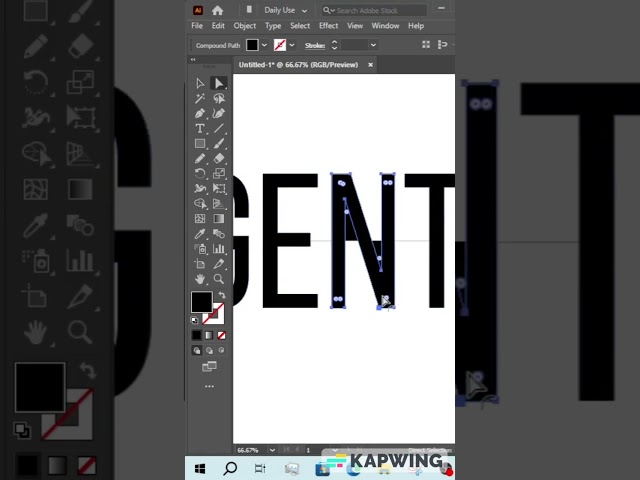This screenshot has width=640, height=480.
Task: Open the Align options icon in control bar
Action: [x=442, y=44]
